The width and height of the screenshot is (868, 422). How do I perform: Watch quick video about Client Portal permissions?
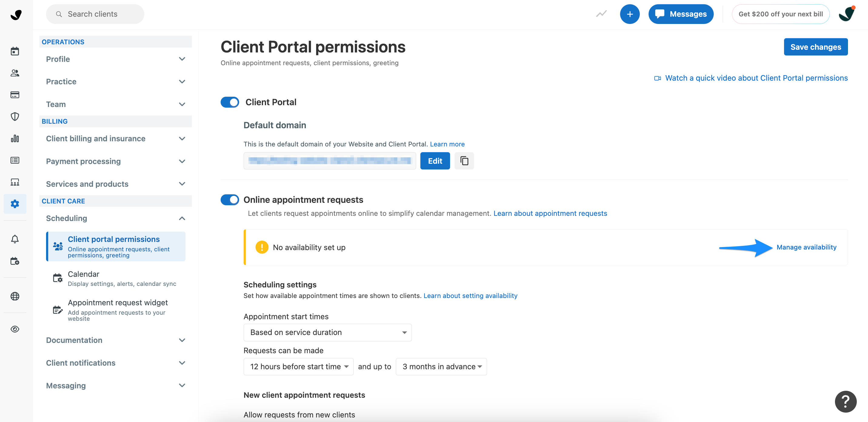coord(756,78)
